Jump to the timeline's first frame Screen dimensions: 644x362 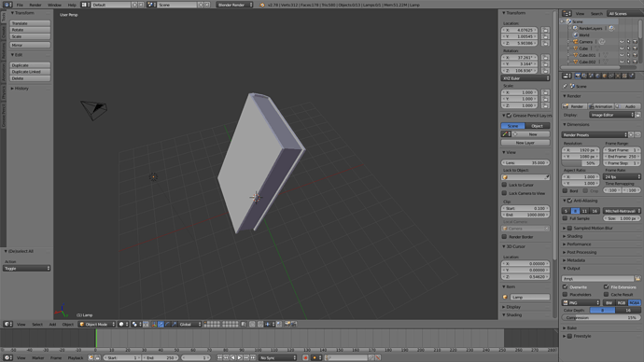(219, 358)
